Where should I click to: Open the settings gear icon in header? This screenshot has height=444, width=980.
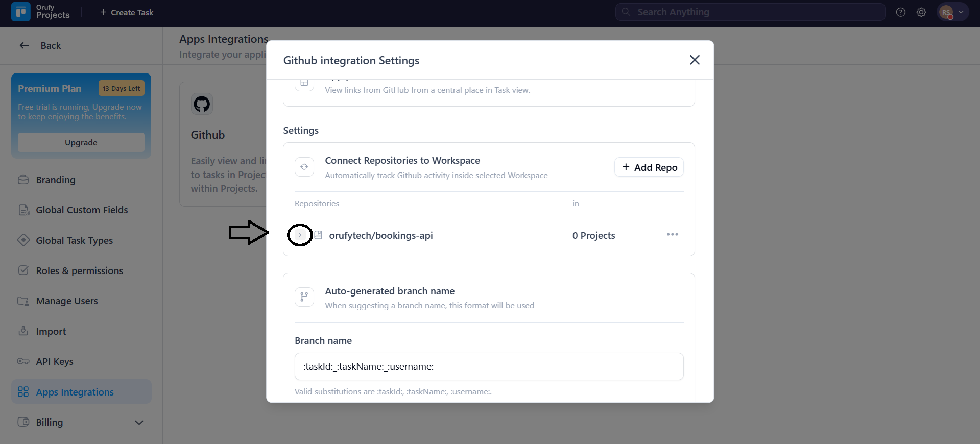(921, 12)
